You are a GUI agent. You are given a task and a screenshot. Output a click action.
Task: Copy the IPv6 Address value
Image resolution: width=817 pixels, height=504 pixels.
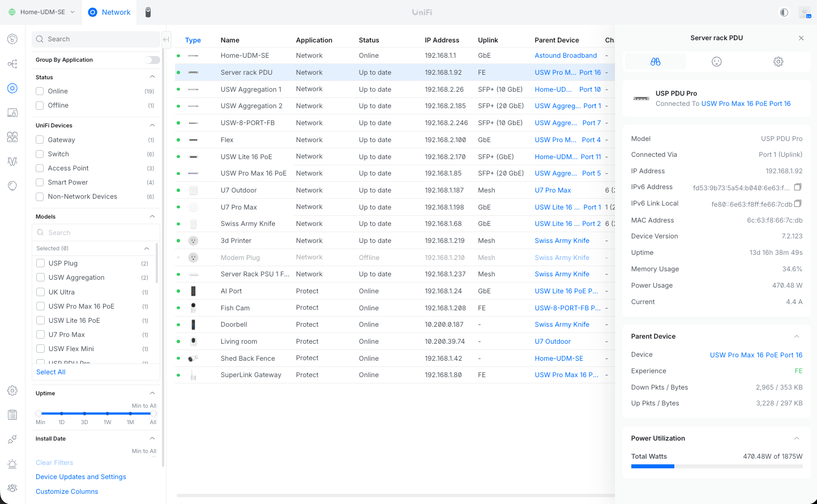click(x=798, y=187)
